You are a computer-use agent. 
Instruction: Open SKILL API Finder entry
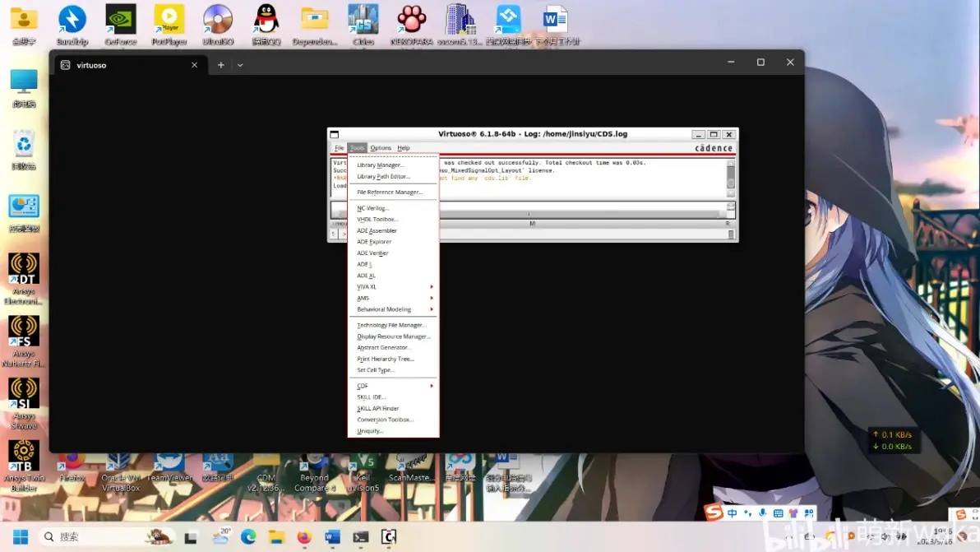(393, 408)
